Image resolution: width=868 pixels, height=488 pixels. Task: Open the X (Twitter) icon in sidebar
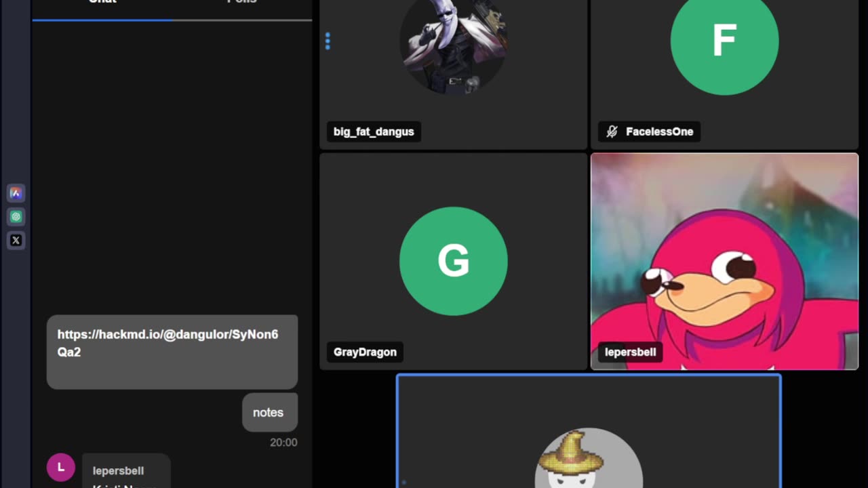16,241
